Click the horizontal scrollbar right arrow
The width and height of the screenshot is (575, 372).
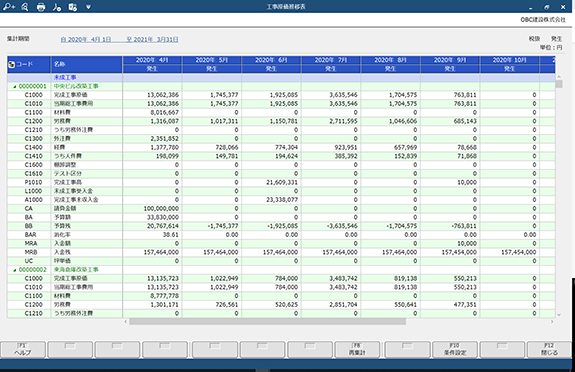(552, 322)
